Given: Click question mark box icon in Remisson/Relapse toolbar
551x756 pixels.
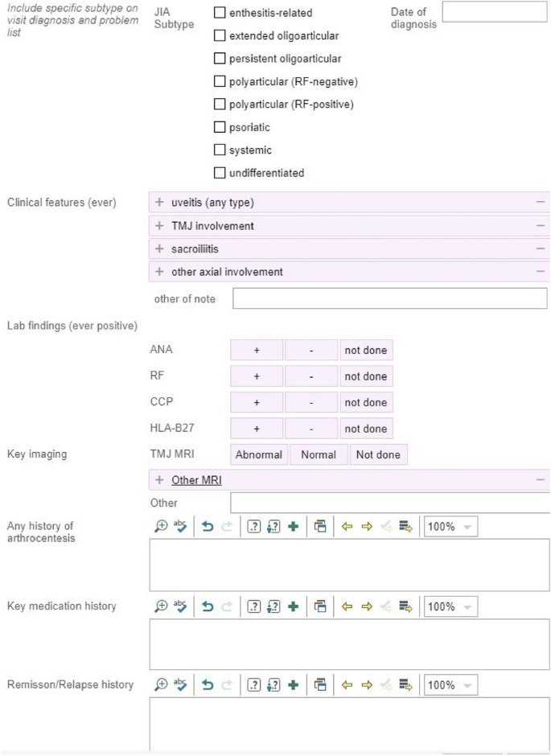Looking at the screenshot, I should point(253,685).
